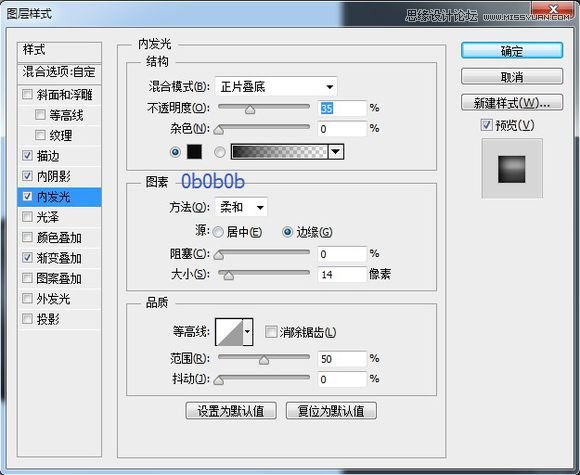
Task: Click the 范围 slider handle
Action: point(264,360)
